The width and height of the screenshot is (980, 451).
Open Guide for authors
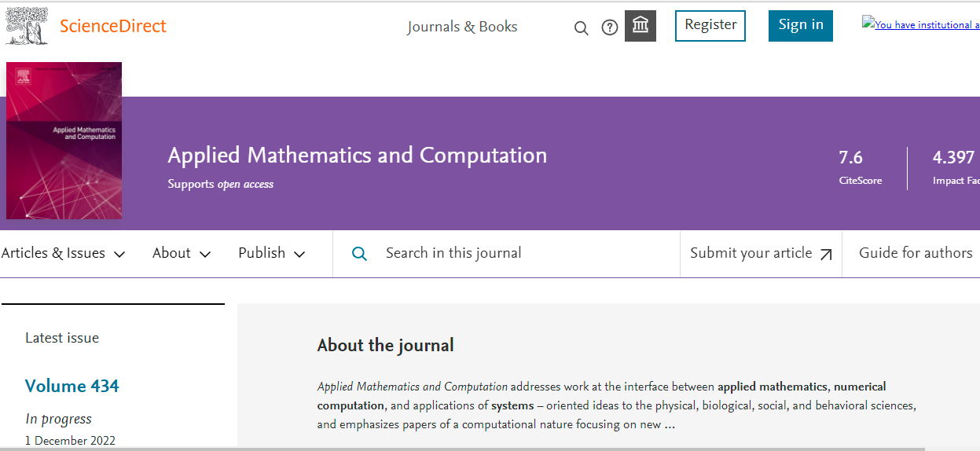click(916, 253)
